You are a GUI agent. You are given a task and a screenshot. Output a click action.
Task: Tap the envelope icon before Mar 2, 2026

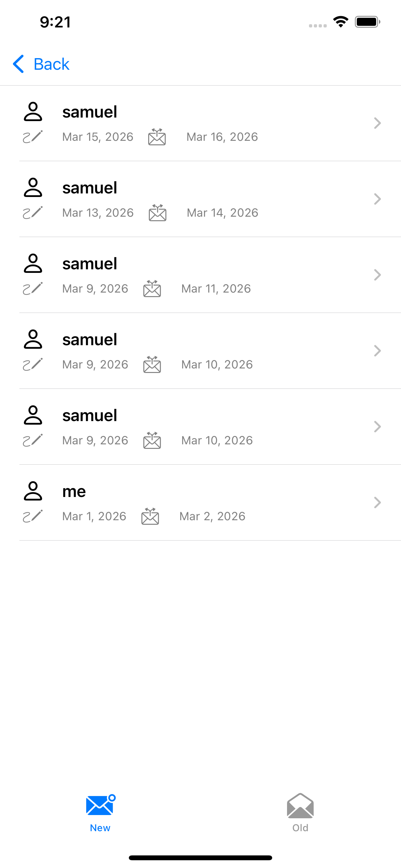tap(150, 516)
